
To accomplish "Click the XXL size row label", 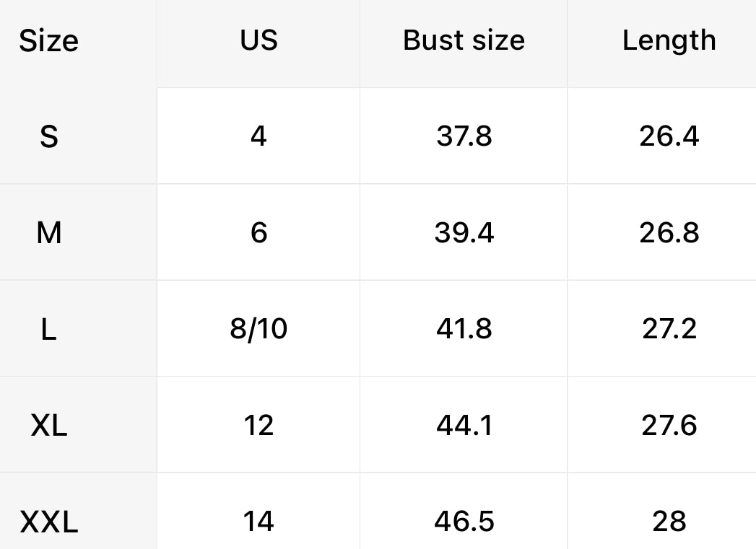I will click(48, 522).
